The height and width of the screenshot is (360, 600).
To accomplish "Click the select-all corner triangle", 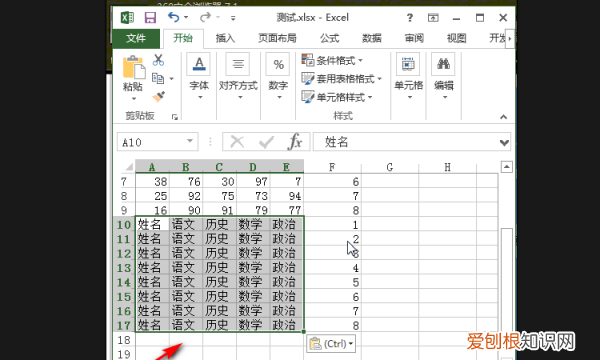I will [129, 167].
